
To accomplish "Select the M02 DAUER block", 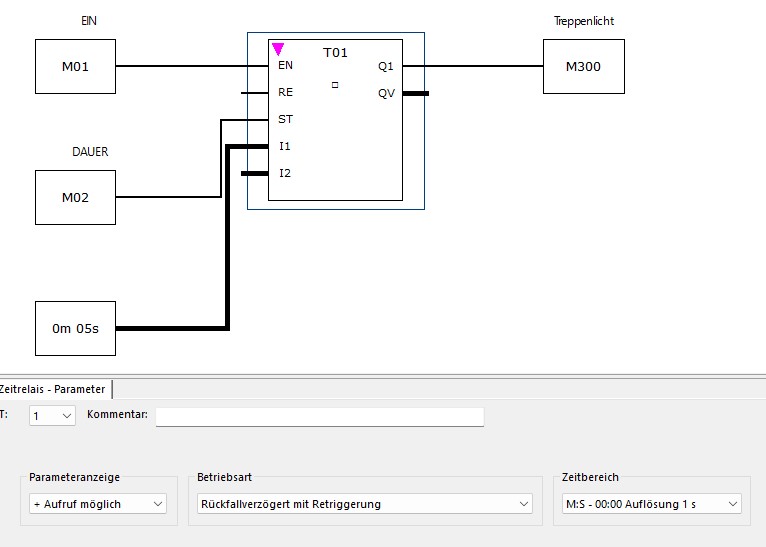I will 75,197.
